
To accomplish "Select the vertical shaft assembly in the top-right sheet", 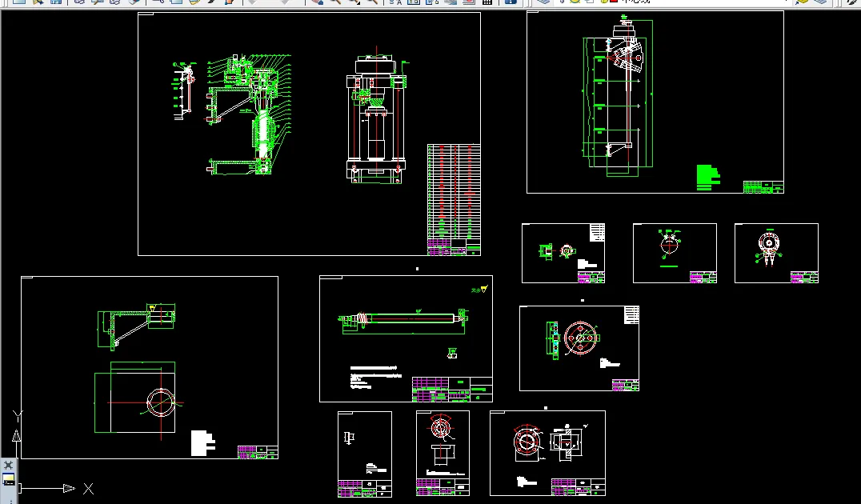I will coord(618,95).
